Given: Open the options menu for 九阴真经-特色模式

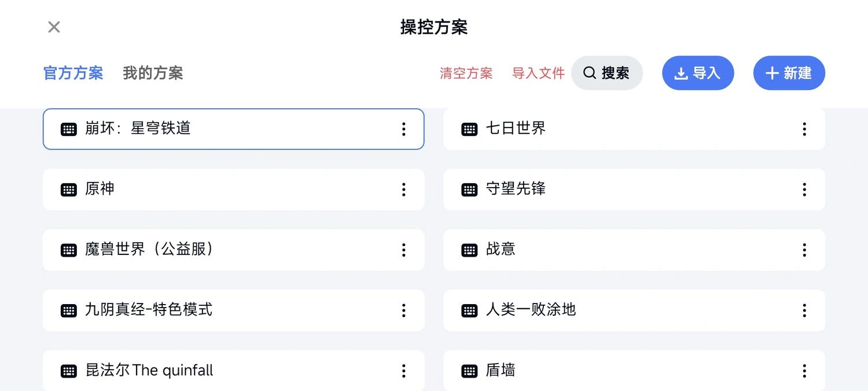Looking at the screenshot, I should point(403,310).
